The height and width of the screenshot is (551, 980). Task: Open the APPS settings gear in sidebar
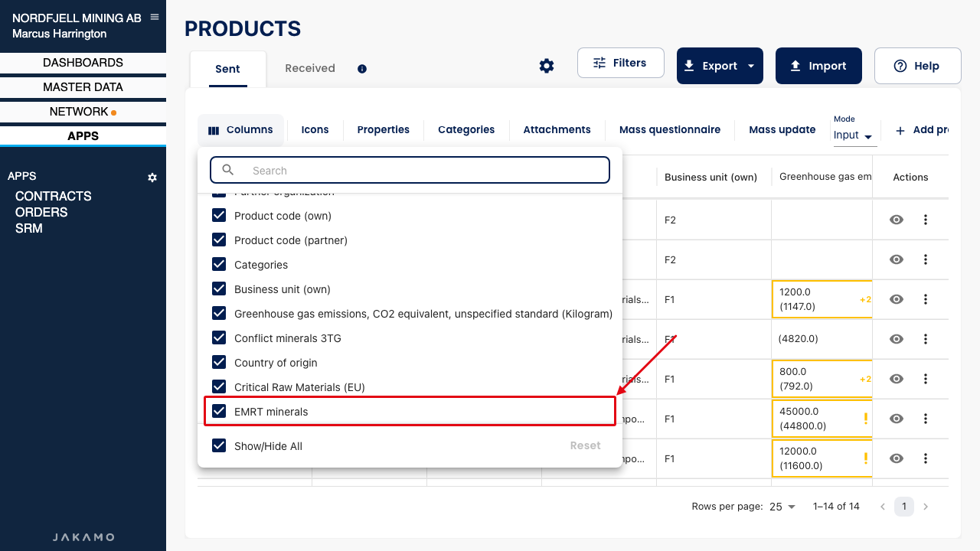[x=152, y=178]
